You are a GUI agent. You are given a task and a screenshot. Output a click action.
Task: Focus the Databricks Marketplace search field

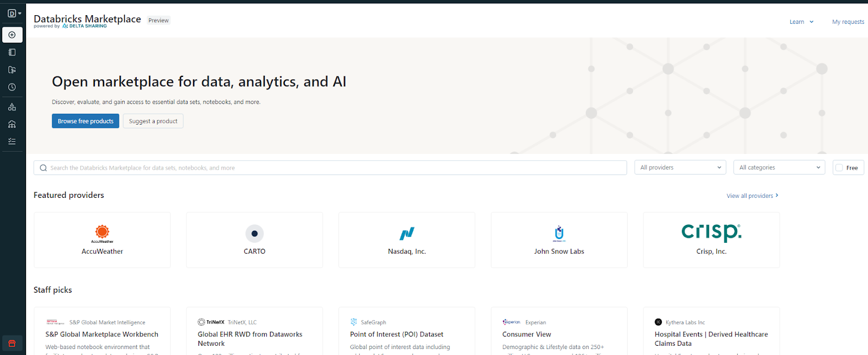(330, 168)
